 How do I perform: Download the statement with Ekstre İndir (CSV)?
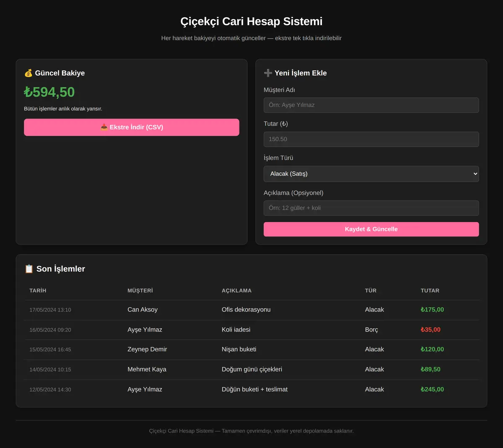[132, 127]
